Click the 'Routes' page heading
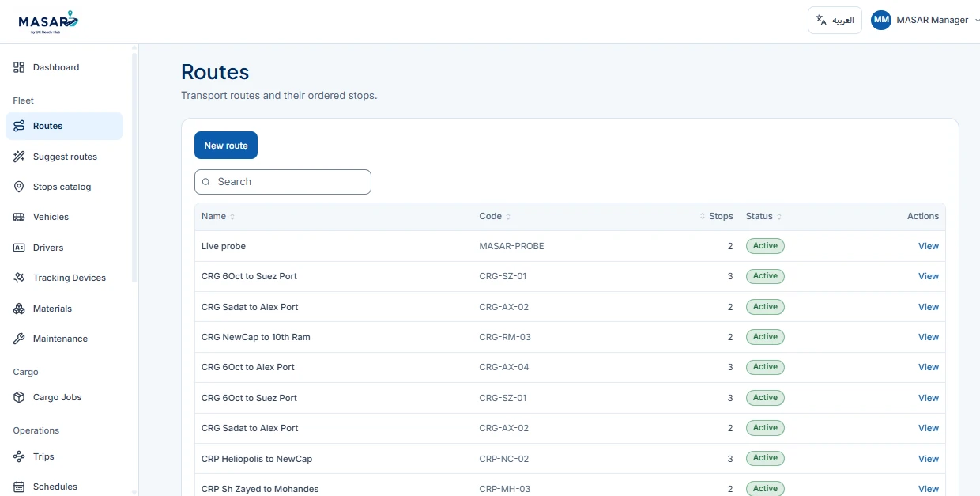The width and height of the screenshot is (980, 496). pos(215,72)
